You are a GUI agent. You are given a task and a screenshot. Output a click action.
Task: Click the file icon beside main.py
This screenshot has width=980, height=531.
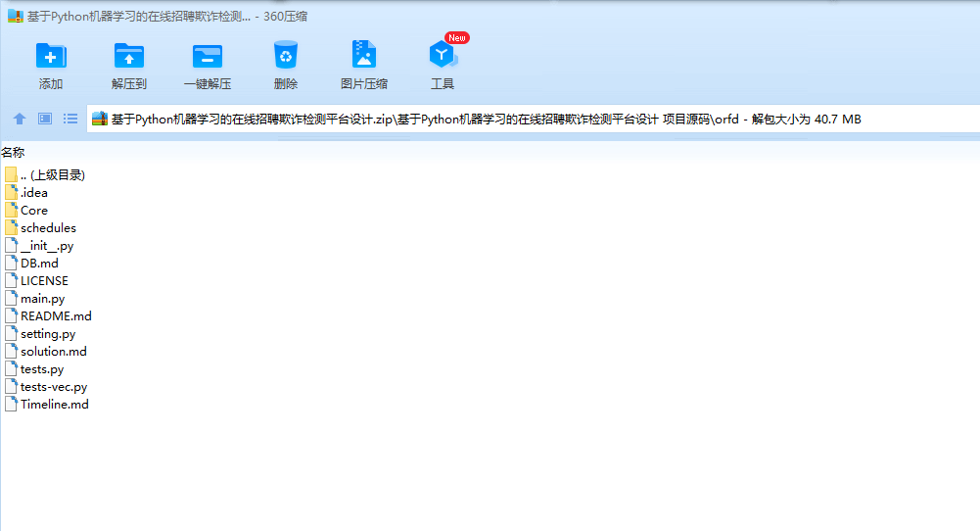coord(11,298)
